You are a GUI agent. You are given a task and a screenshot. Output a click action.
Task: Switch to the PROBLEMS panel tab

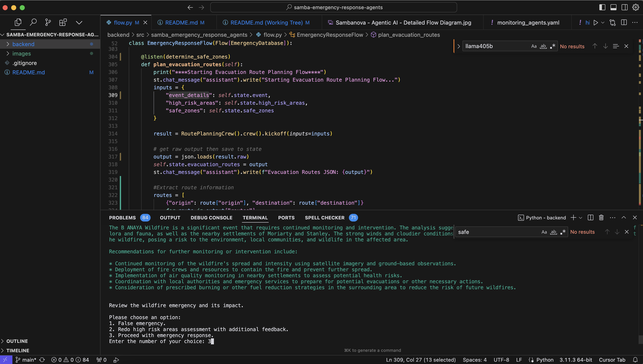point(122,217)
